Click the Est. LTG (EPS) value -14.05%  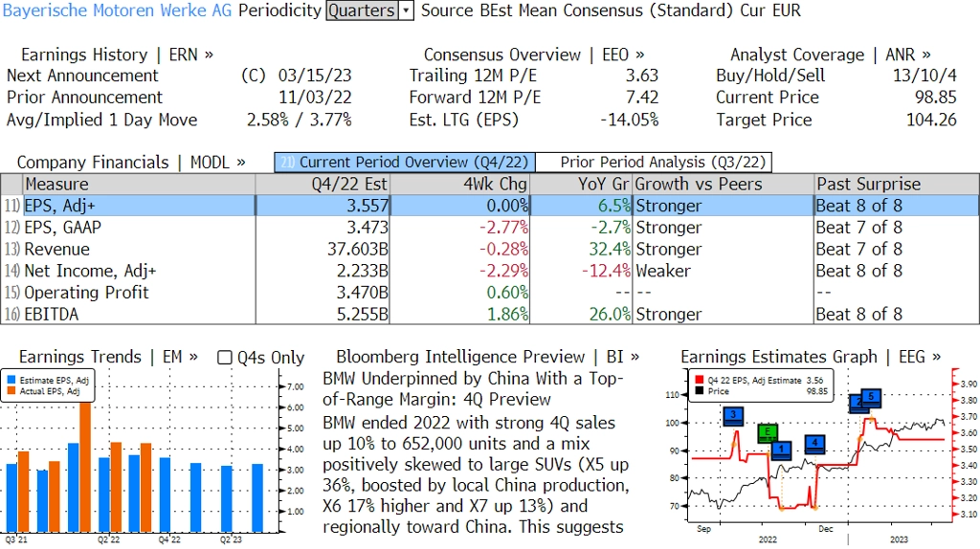point(630,120)
